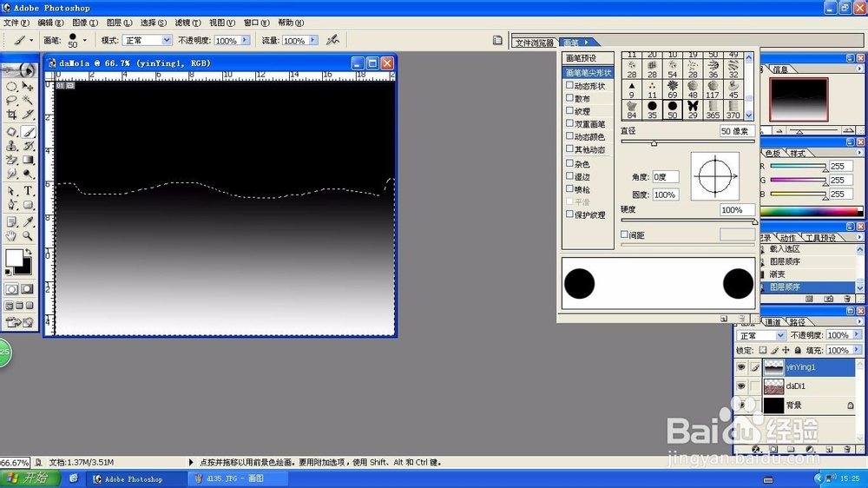868x488 pixels.
Task: Switch to the 文件浏览器 tab
Action: (534, 43)
